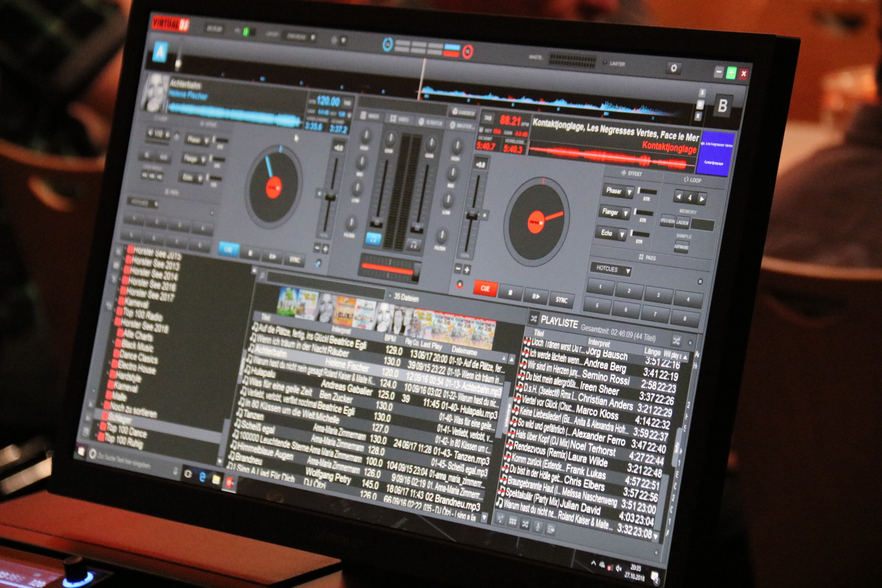Screen dimensions: 882x588
Task: Open deck A Phaser effect dropdown
Action: coord(206,140)
